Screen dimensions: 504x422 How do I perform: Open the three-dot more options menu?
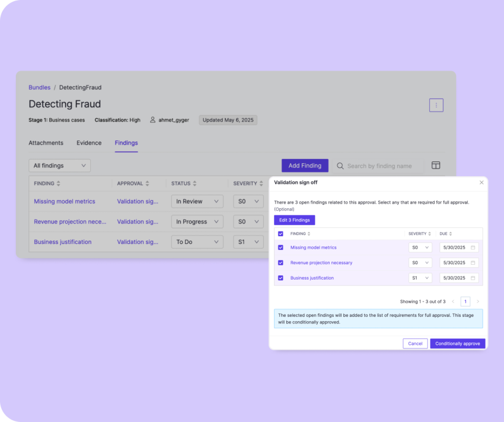pos(436,105)
